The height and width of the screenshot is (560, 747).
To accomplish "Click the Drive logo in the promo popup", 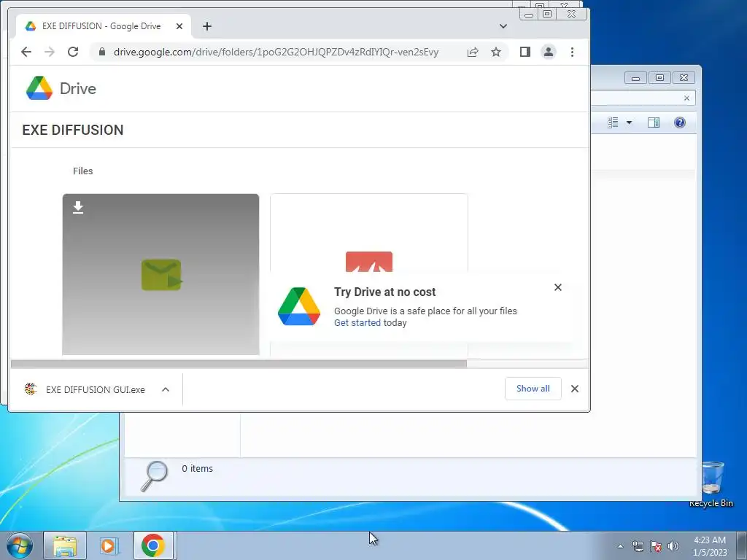I will click(299, 307).
